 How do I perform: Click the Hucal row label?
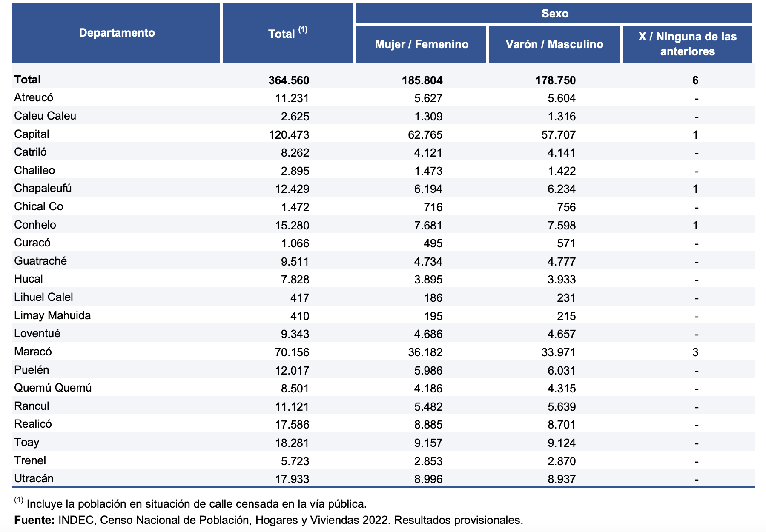28,279
